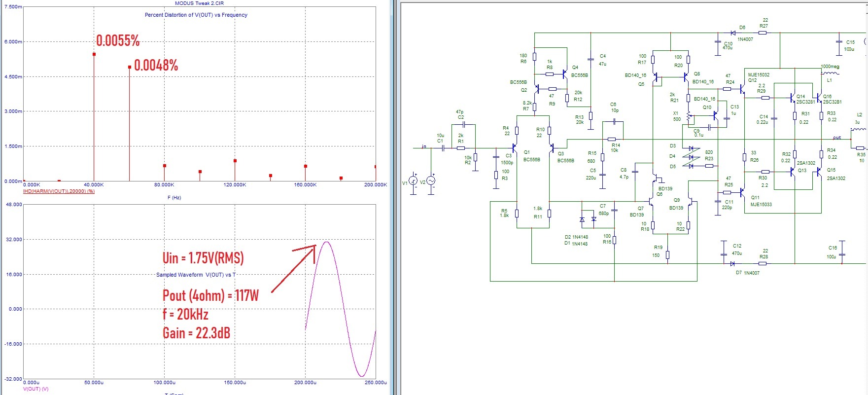
Task: Select output transistor Q16 symbol
Action: click(x=819, y=98)
